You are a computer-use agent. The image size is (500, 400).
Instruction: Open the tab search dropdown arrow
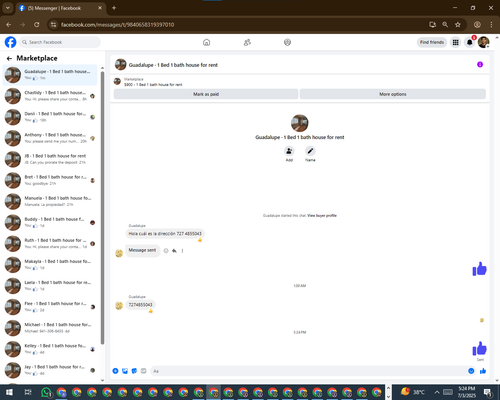[8, 8]
